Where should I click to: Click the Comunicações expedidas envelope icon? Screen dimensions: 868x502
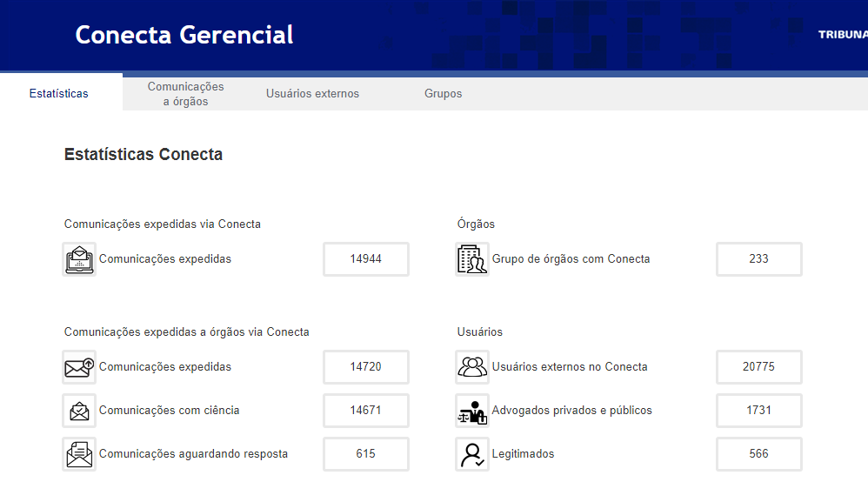tap(78, 258)
